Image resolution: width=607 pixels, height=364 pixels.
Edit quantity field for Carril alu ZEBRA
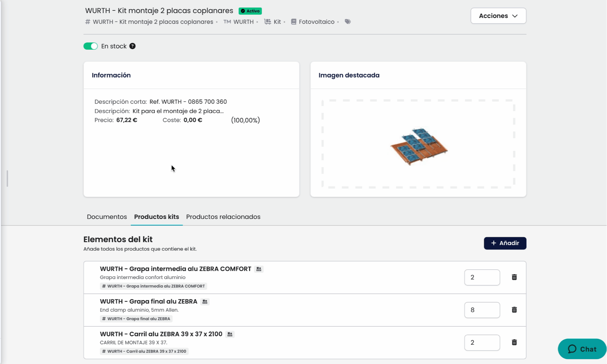pos(482,343)
